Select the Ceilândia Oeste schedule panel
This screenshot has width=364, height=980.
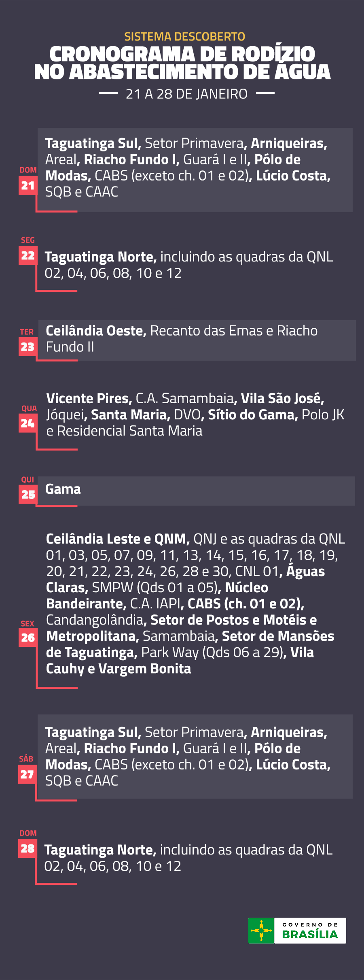tap(197, 340)
